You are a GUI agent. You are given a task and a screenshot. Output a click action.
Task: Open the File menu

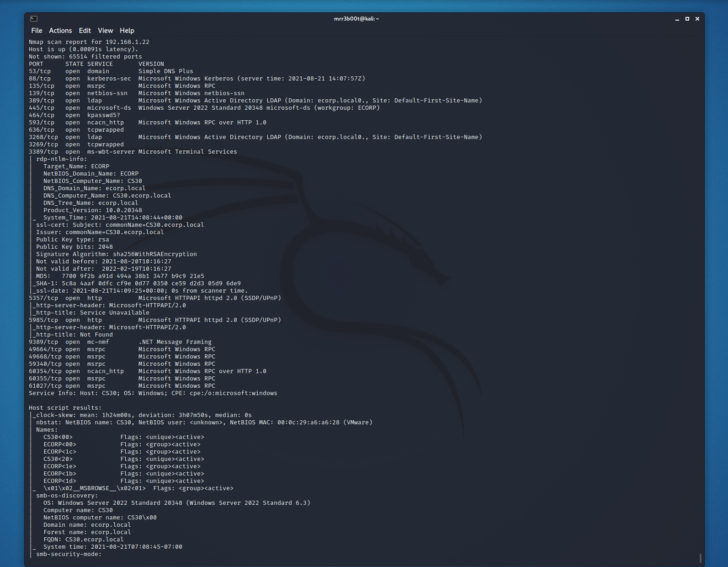[x=37, y=31]
